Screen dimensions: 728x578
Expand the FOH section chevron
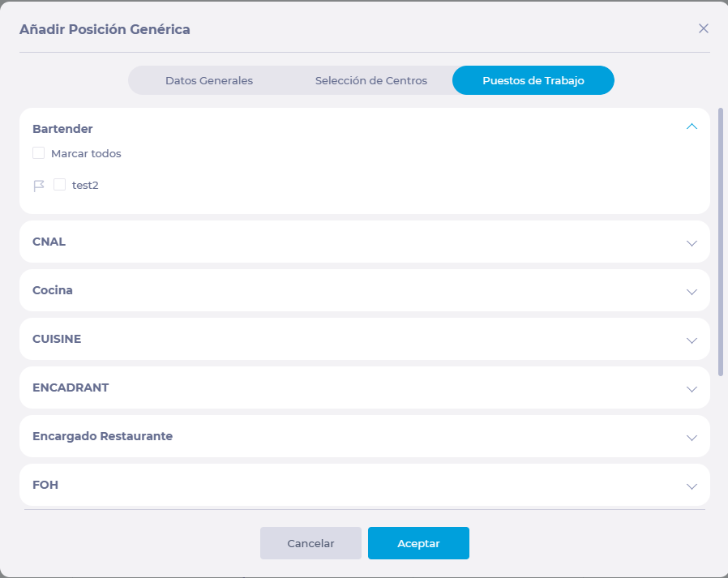[x=692, y=486]
